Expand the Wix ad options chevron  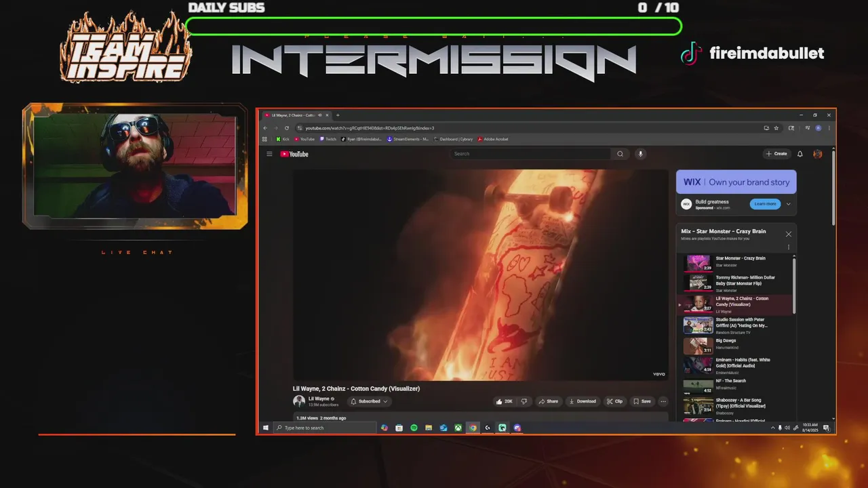[x=788, y=204]
